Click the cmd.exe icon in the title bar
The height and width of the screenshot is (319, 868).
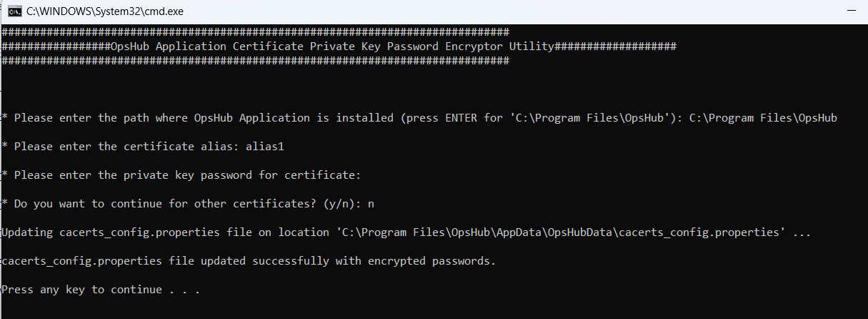click(x=14, y=11)
